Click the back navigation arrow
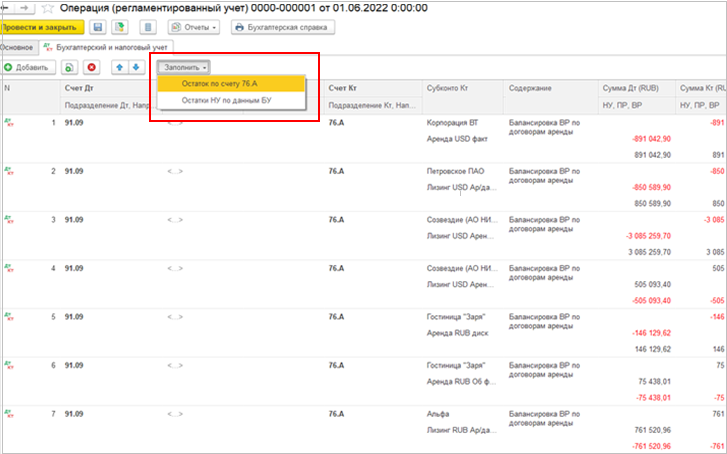The height and width of the screenshot is (454, 727). [x=6, y=8]
